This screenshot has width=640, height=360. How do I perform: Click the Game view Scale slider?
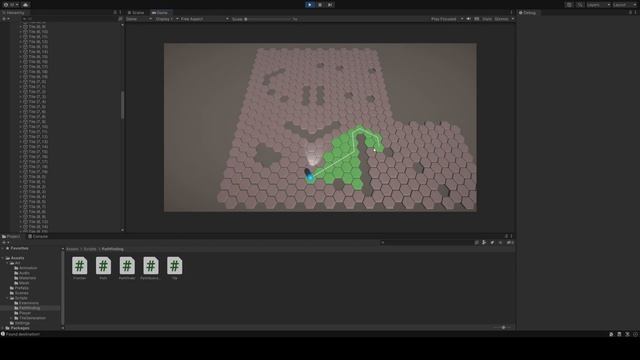(x=268, y=19)
